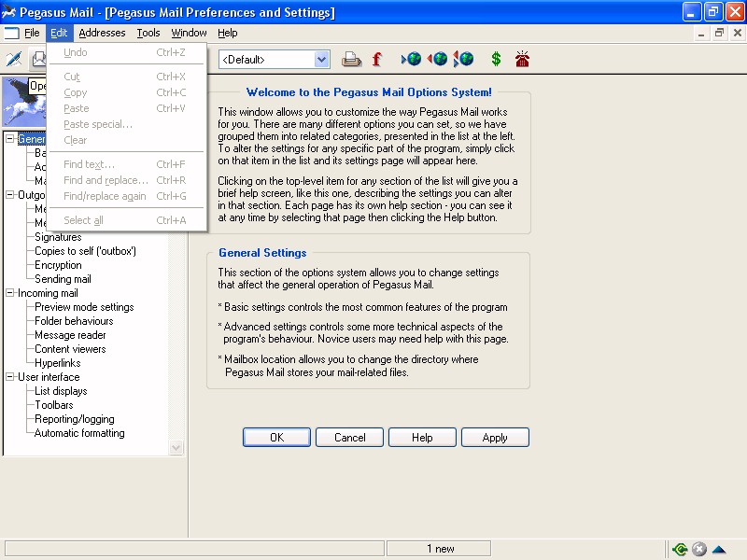This screenshot has width=747, height=560.
Task: Select Copies to self ('outbox') tree item
Action: pos(85,251)
